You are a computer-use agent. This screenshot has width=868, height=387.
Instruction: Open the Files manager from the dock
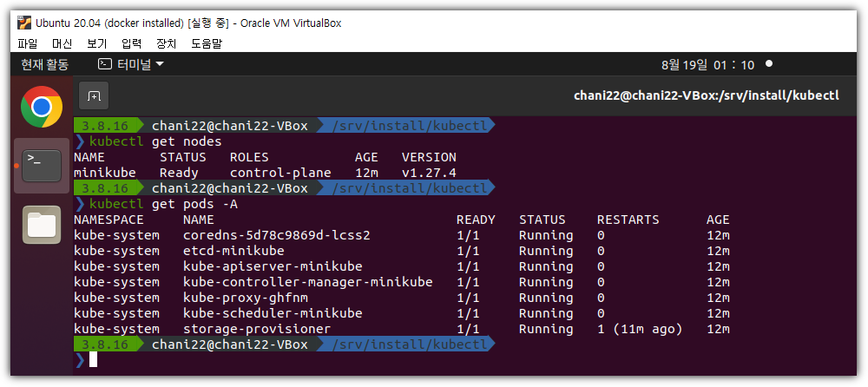(42, 224)
